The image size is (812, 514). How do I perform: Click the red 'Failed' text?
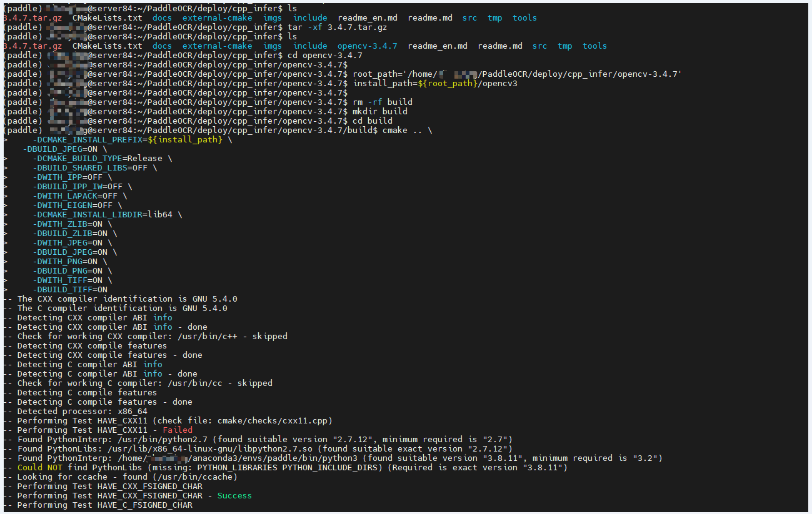coord(178,430)
